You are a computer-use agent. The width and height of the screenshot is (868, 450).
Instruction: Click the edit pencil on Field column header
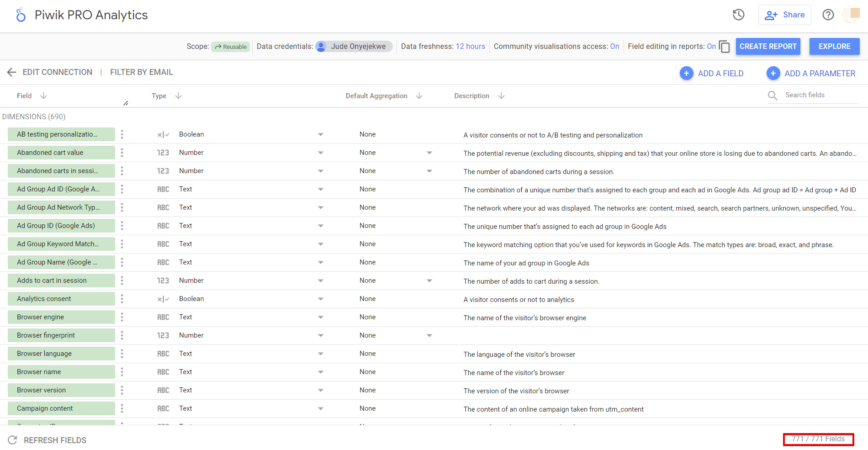[x=125, y=102]
